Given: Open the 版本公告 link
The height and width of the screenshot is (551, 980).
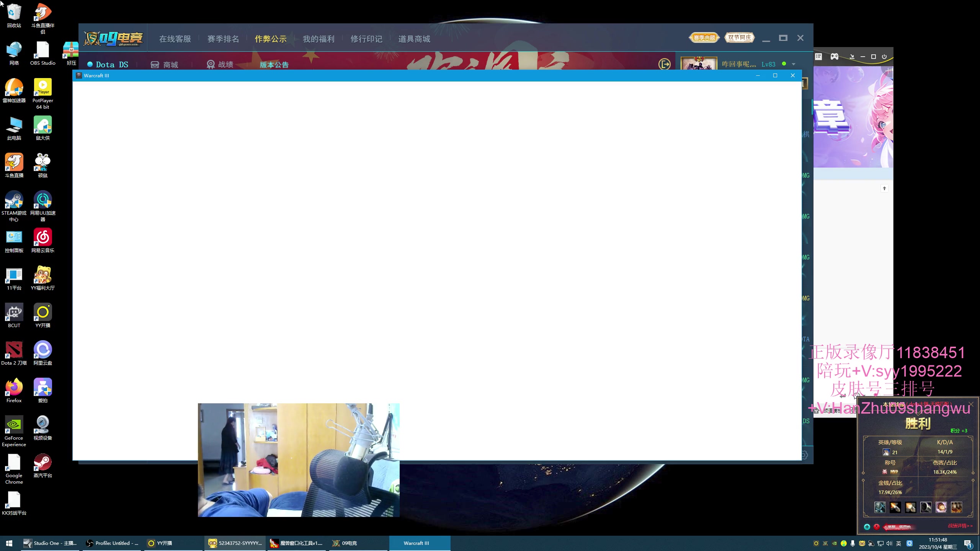Looking at the screenshot, I should 274,64.
